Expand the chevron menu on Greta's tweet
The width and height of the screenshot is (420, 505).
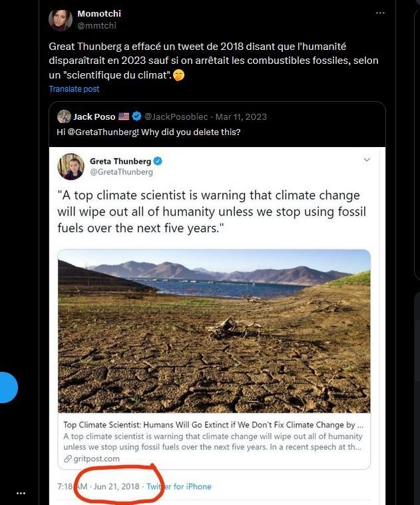[367, 160]
